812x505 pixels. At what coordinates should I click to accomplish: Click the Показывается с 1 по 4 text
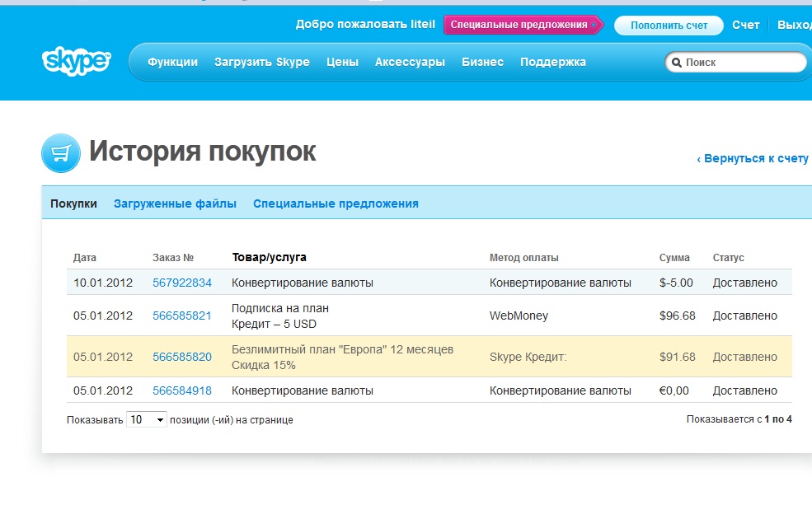point(739,419)
